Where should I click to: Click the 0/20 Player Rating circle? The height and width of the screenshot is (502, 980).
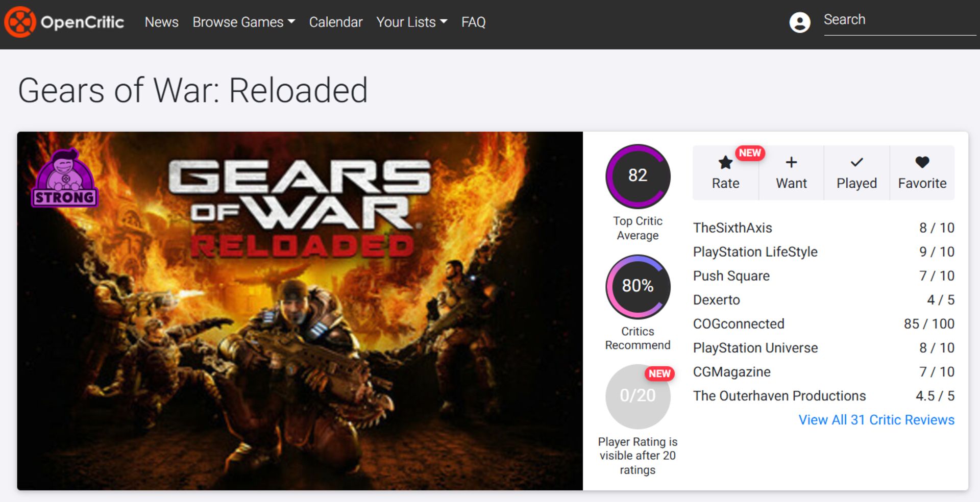pyautogui.click(x=638, y=396)
